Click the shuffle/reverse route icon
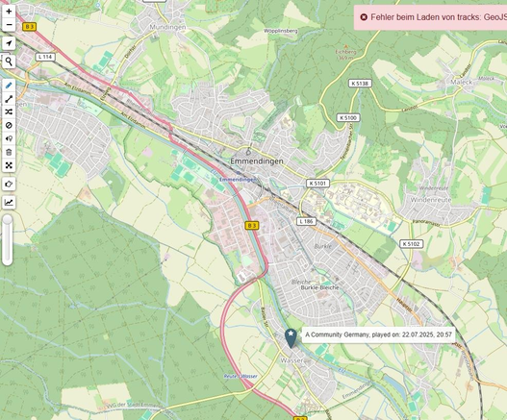The height and width of the screenshot is (420, 507). 9,112
